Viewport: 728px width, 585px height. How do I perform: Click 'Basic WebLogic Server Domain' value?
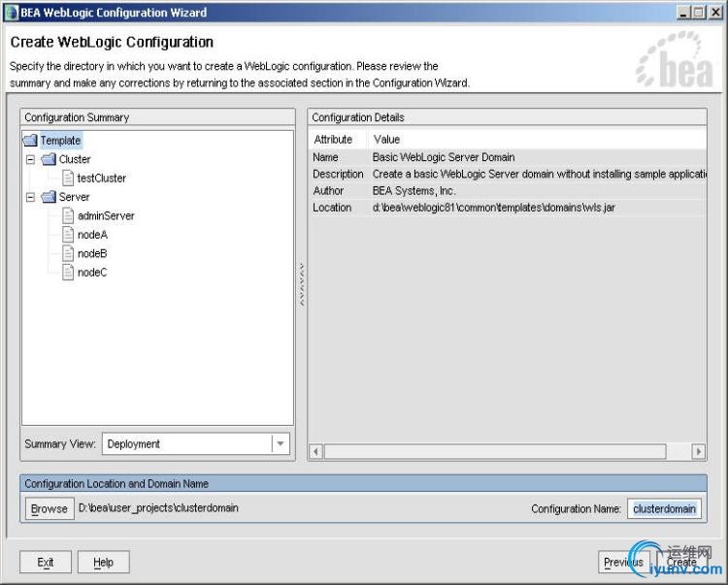(x=444, y=157)
